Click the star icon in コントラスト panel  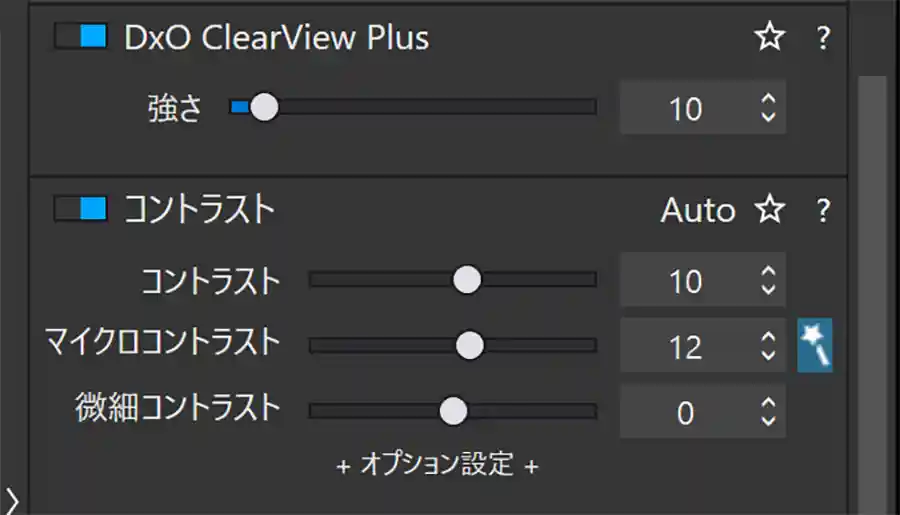[x=768, y=210]
